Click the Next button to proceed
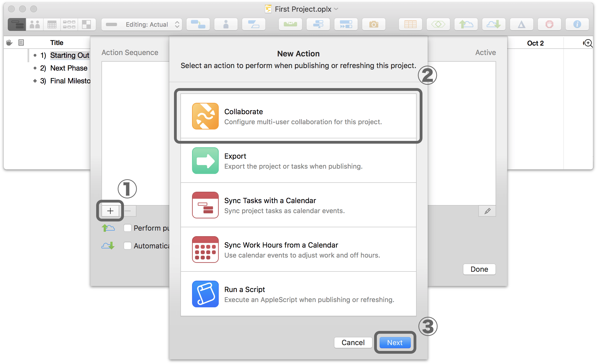Image resolution: width=597 pixels, height=364 pixels. 393,342
